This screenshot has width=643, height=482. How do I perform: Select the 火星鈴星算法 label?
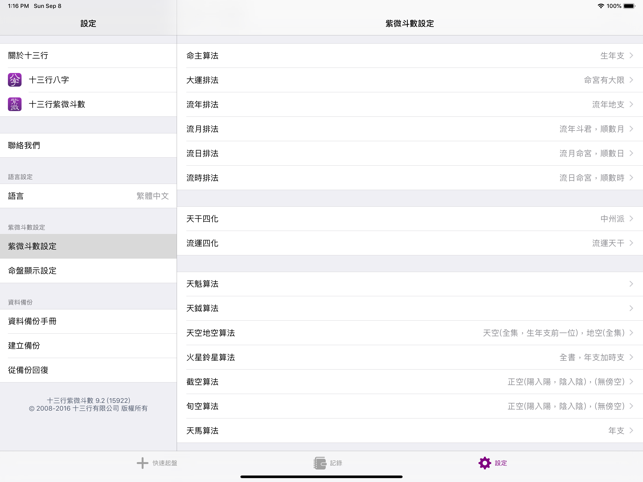click(210, 357)
